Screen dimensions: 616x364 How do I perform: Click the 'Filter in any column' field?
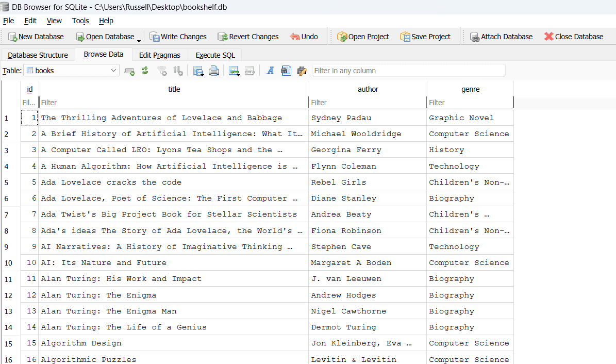pyautogui.click(x=408, y=71)
